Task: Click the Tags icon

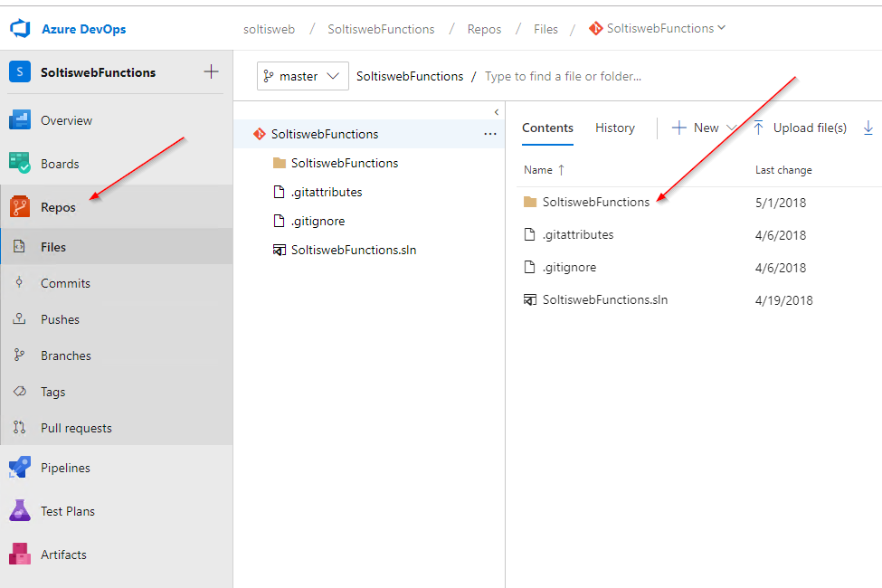Action: point(20,391)
